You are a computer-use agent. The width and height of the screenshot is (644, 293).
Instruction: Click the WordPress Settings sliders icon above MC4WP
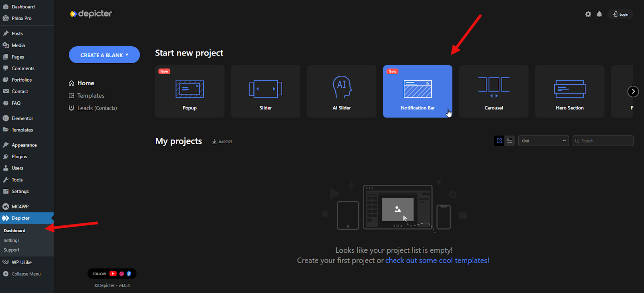point(6,192)
